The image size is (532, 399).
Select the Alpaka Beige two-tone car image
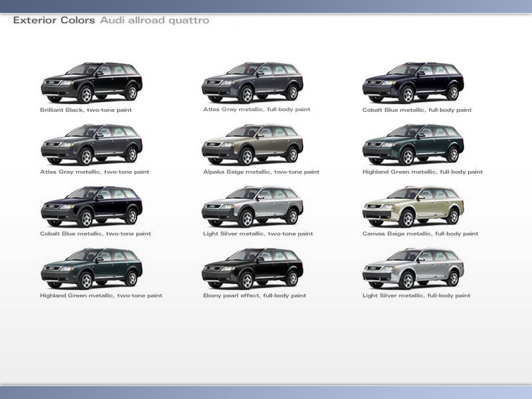[x=252, y=144]
